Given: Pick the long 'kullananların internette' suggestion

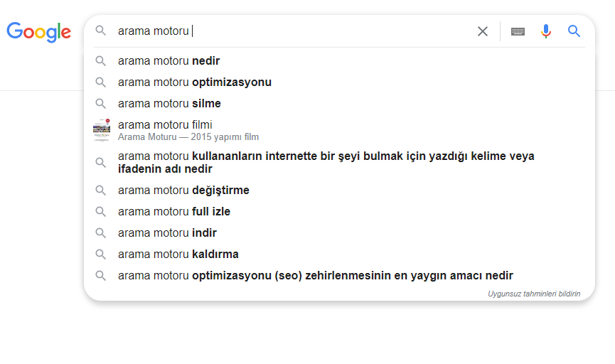Looking at the screenshot, I should (x=326, y=162).
